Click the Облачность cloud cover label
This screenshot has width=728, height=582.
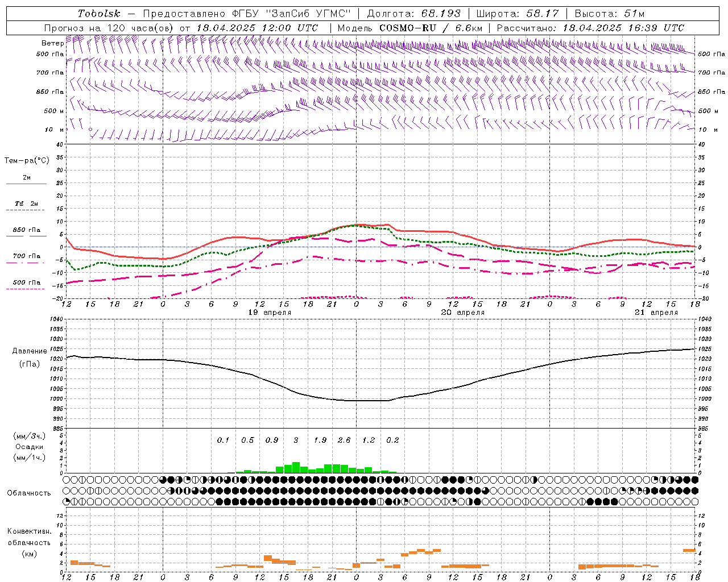29,493
